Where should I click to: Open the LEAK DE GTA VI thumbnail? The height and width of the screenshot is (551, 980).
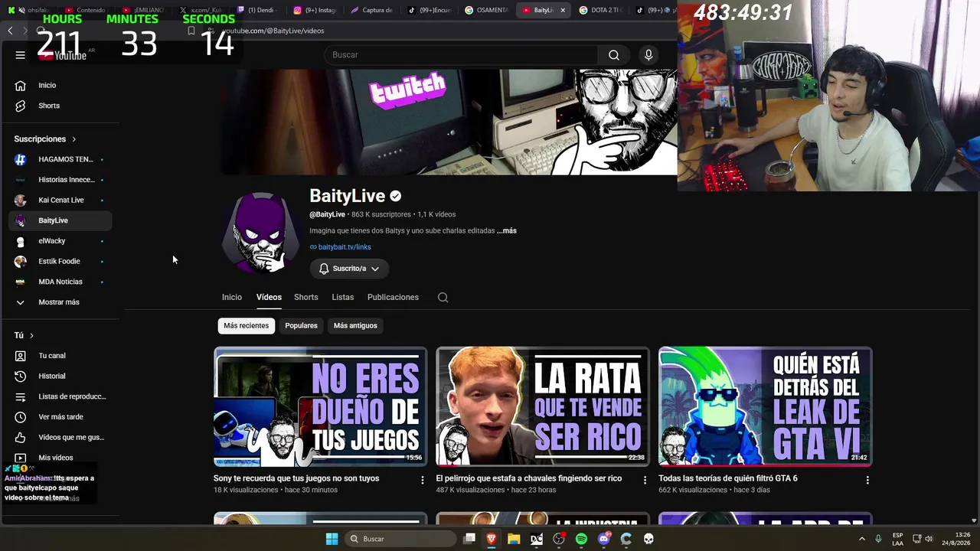[x=766, y=407]
